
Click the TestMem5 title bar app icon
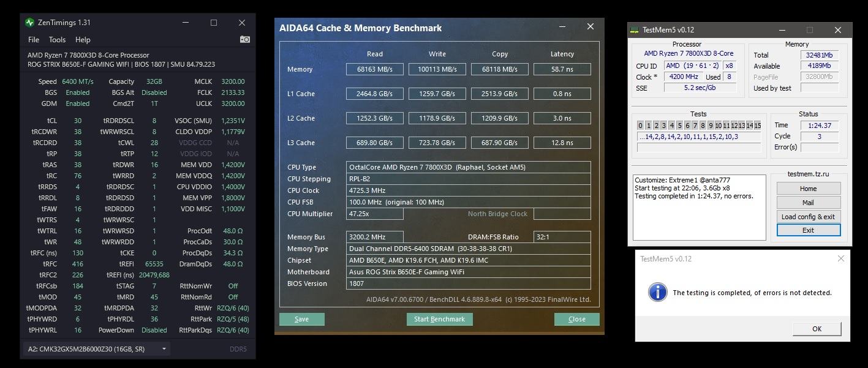[x=635, y=30]
